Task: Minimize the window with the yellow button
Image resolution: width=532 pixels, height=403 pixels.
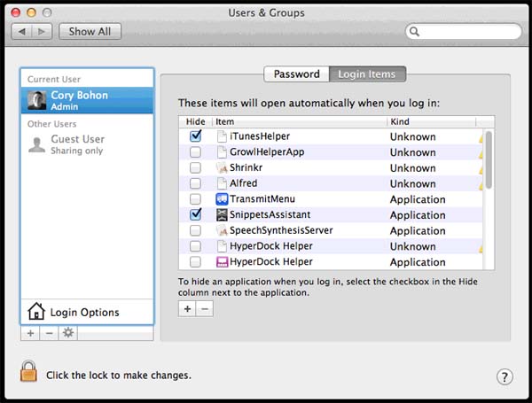Action: tap(31, 13)
